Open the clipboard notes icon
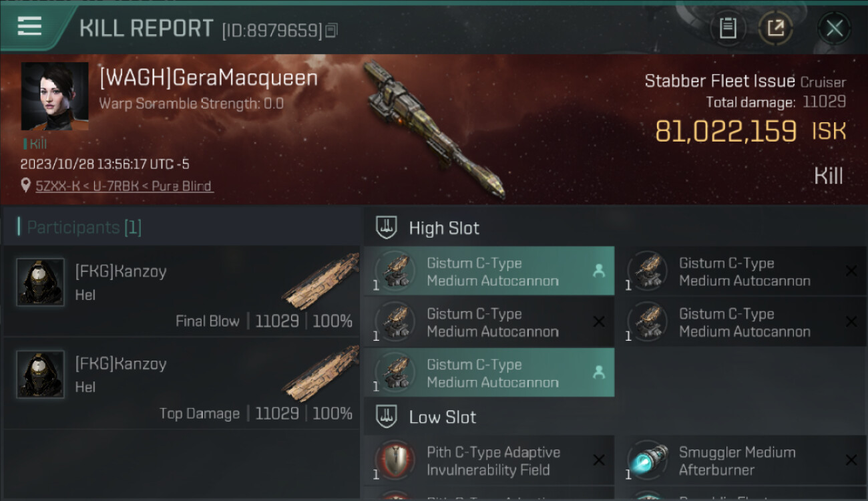This screenshot has width=868, height=501. [x=728, y=29]
